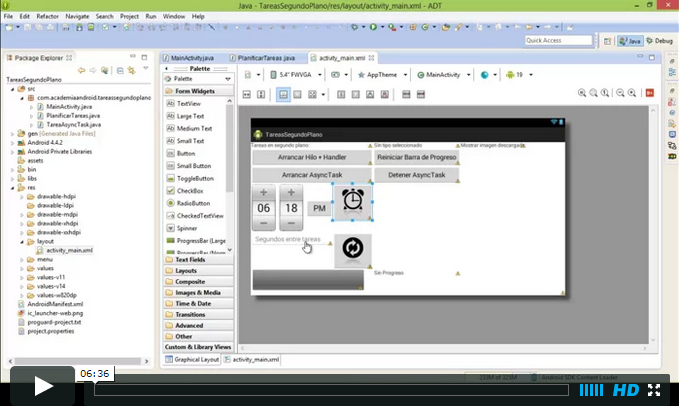
Task: Close the activity_main.xml editor tab
Action: coord(371,58)
